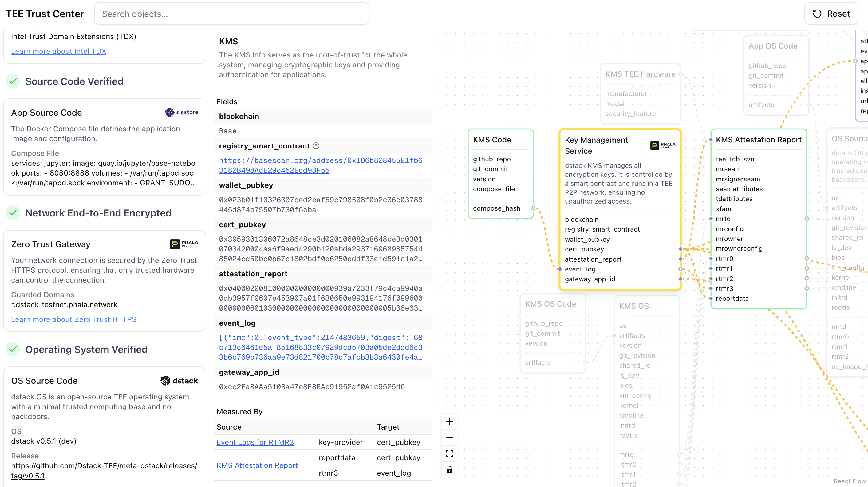Click the dstack logo on OS Source Code
This screenshot has height=487, width=868.
(179, 381)
